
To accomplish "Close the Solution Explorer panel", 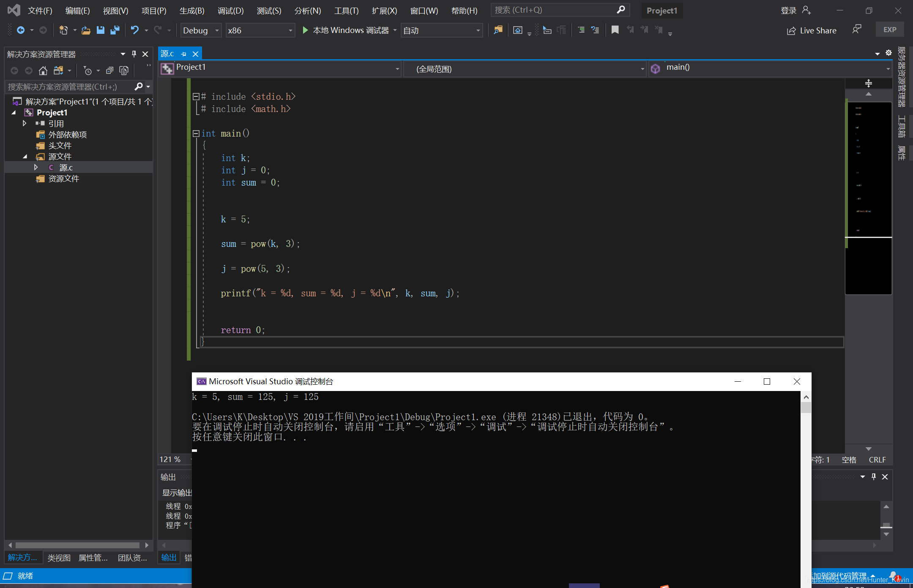I will tap(145, 54).
